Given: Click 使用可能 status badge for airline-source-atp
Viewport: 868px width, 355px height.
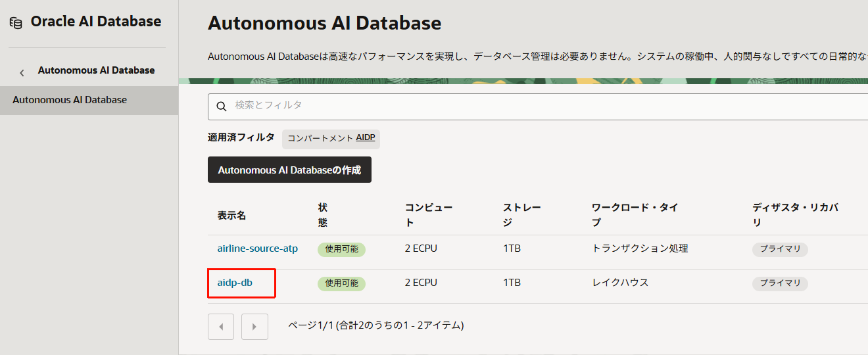Looking at the screenshot, I should click(341, 249).
